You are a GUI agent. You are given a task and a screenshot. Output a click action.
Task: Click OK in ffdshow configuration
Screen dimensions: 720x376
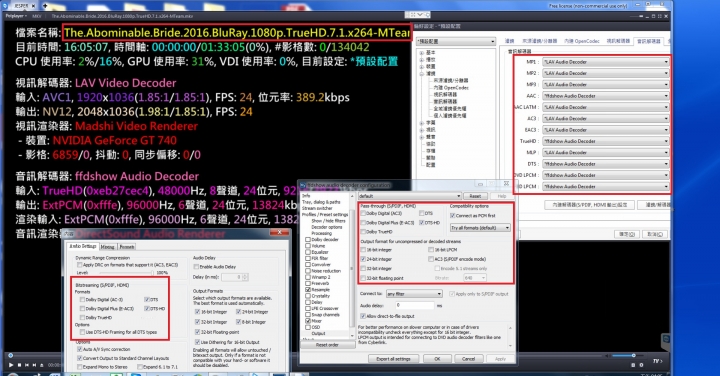pyautogui.click(x=437, y=359)
